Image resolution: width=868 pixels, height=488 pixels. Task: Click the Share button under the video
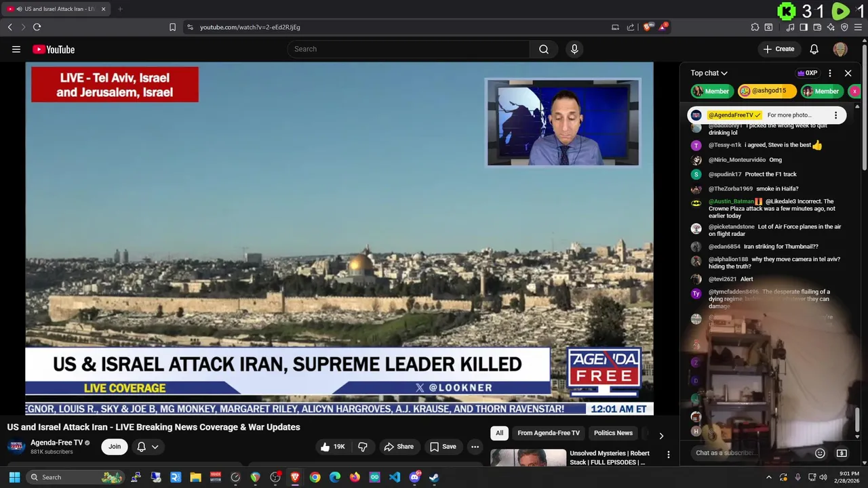[x=399, y=447]
